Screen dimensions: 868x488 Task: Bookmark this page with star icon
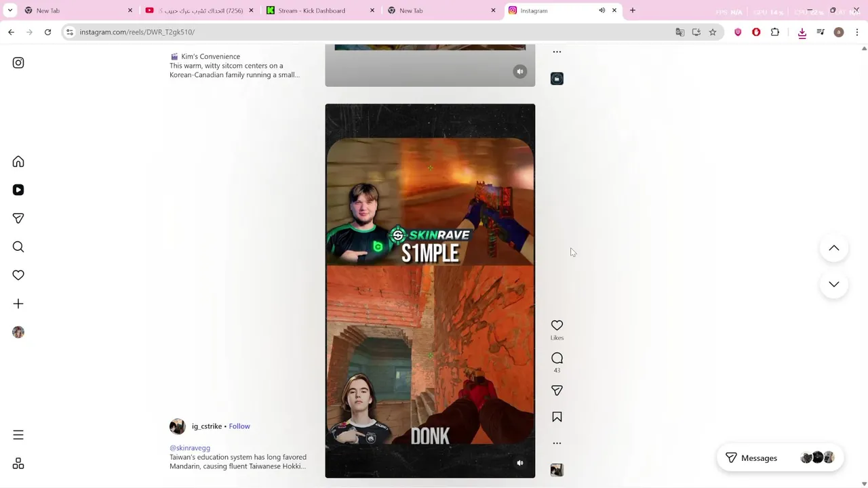713,33
